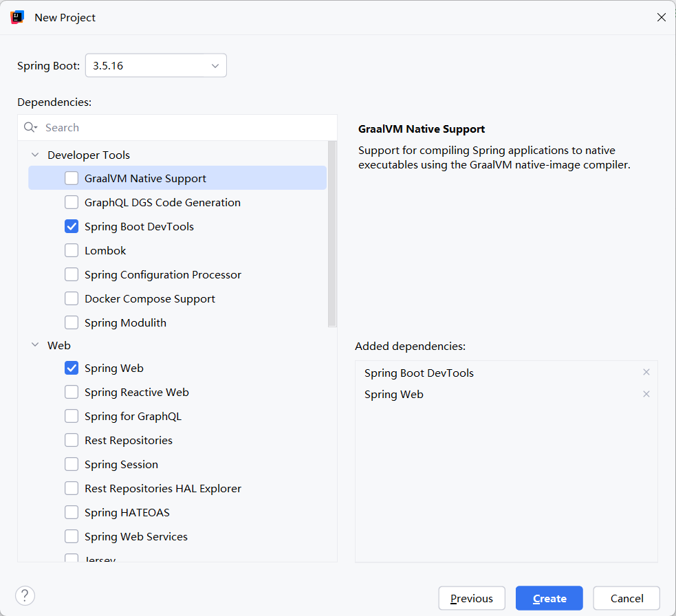Enable Rest Repositories HAL Explorer checkbox
The image size is (676, 616).
click(x=72, y=488)
